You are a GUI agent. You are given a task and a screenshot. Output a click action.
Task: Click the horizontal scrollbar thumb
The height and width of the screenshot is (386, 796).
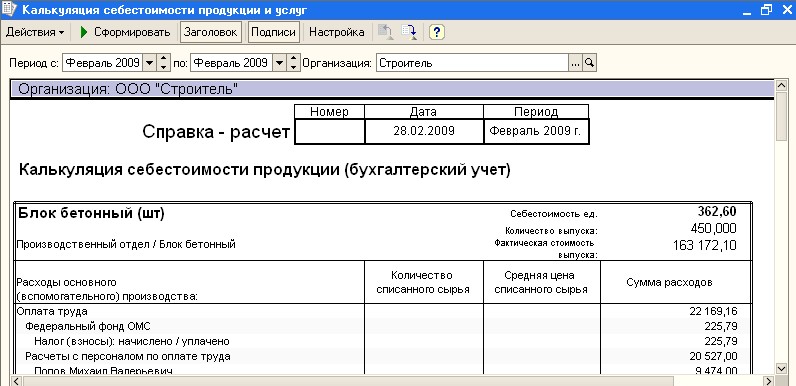(x=348, y=380)
